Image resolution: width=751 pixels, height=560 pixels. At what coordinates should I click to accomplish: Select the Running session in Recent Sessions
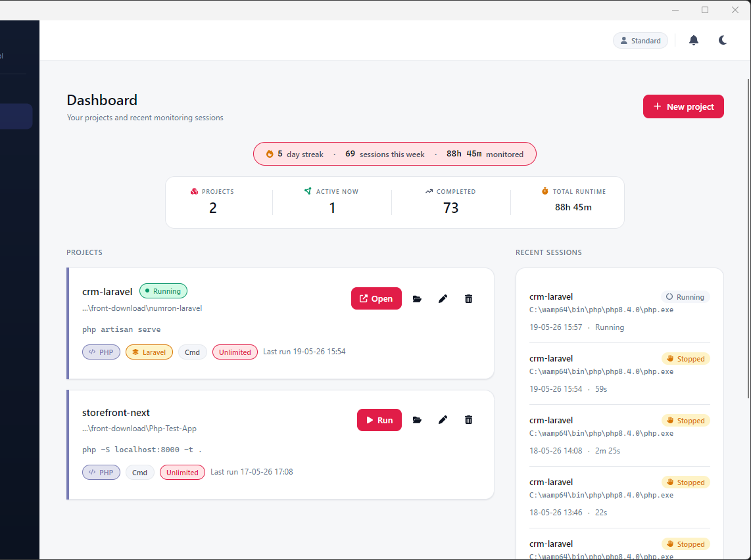619,312
